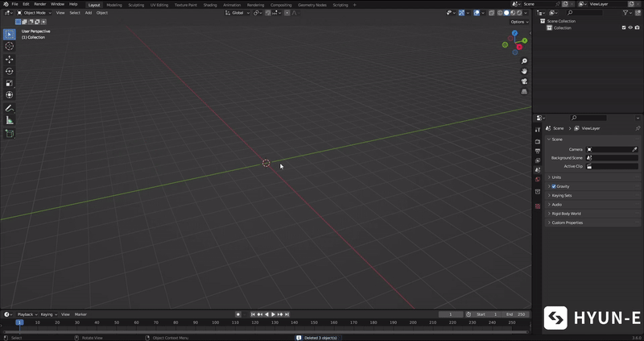Image resolution: width=644 pixels, height=341 pixels.
Task: Choose the Measure tool
Action: (x=10, y=121)
